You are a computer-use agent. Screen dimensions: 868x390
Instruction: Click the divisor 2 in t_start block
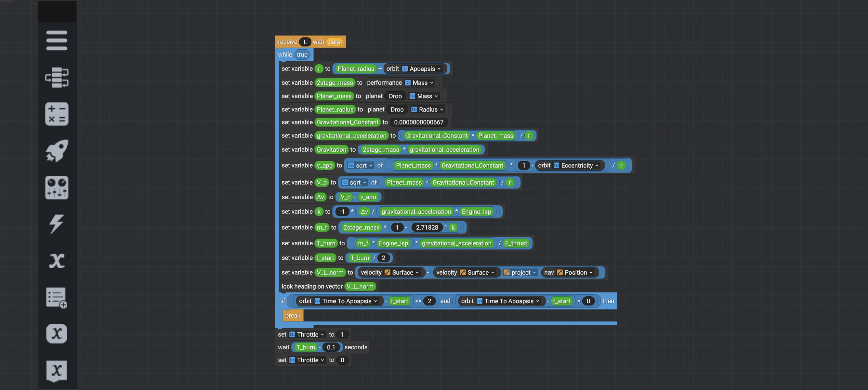(384, 258)
